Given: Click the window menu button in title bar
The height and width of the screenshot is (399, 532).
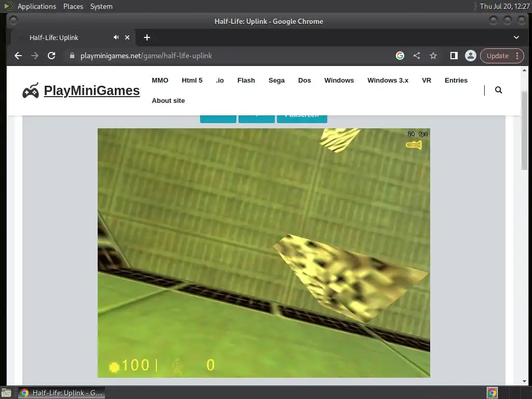Looking at the screenshot, I should [x=13, y=21].
